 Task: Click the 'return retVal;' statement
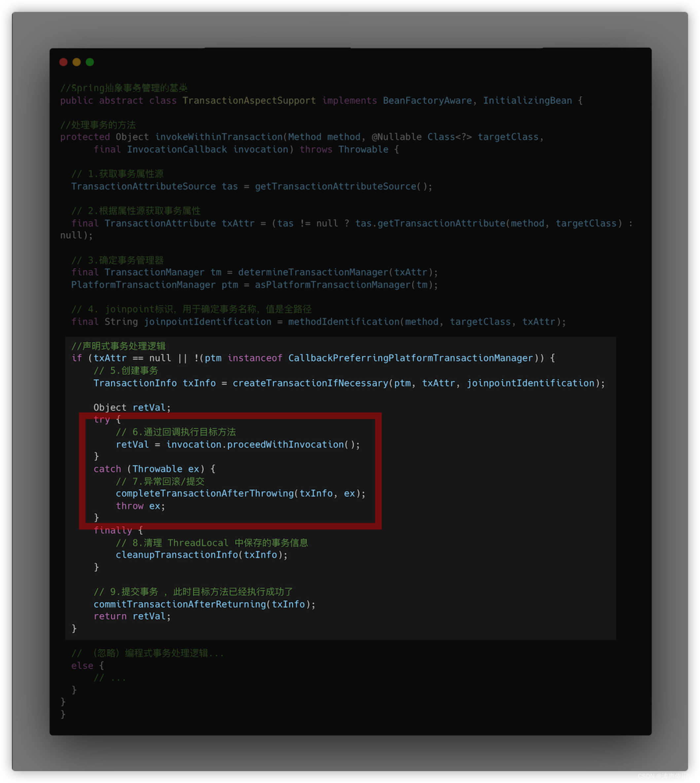point(132,617)
